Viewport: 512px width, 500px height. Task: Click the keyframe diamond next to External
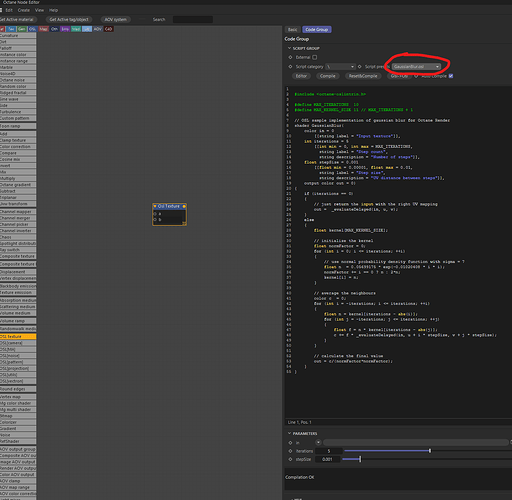[x=290, y=57]
